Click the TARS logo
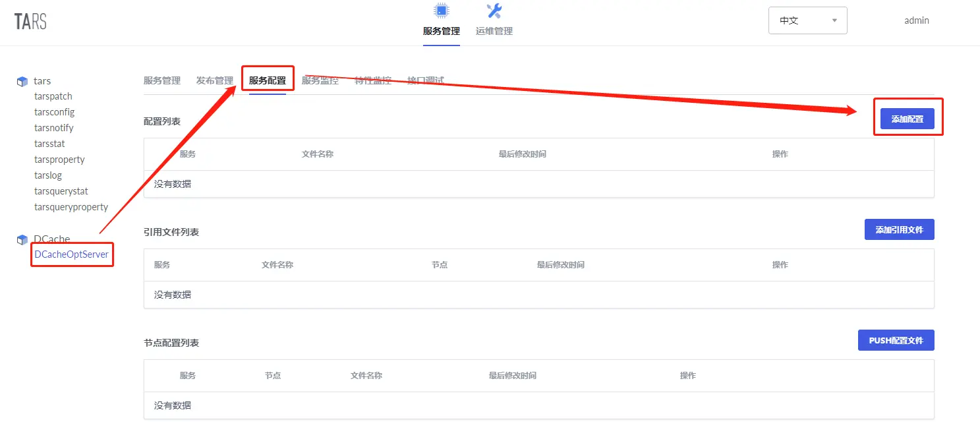Screen dimensions: 980x441 30,21
